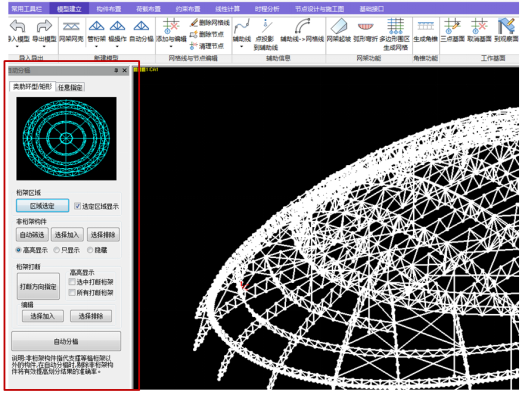
Task: Expand the 添加与编辑 dropdown arrow
Action: pos(171,47)
